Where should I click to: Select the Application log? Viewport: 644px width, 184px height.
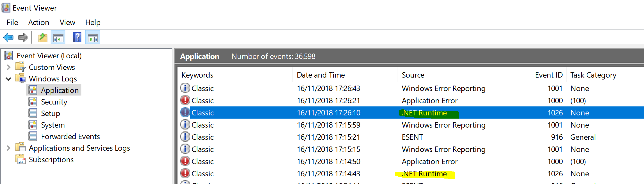[x=60, y=90]
